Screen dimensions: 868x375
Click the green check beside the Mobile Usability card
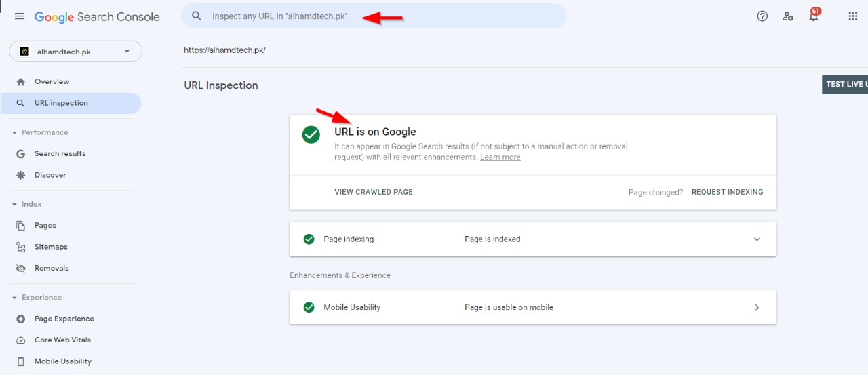click(x=309, y=307)
